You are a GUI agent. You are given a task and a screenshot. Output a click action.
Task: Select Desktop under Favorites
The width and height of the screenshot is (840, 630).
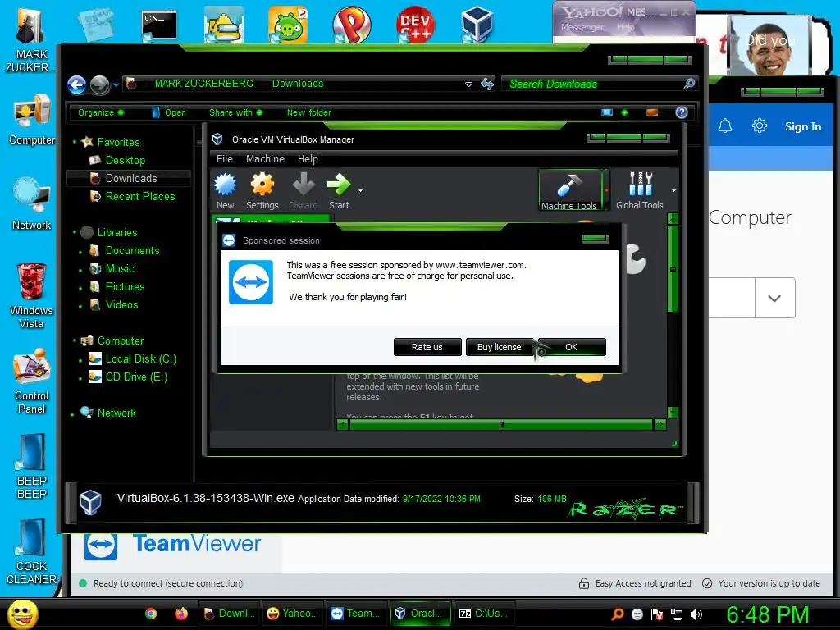click(x=125, y=160)
